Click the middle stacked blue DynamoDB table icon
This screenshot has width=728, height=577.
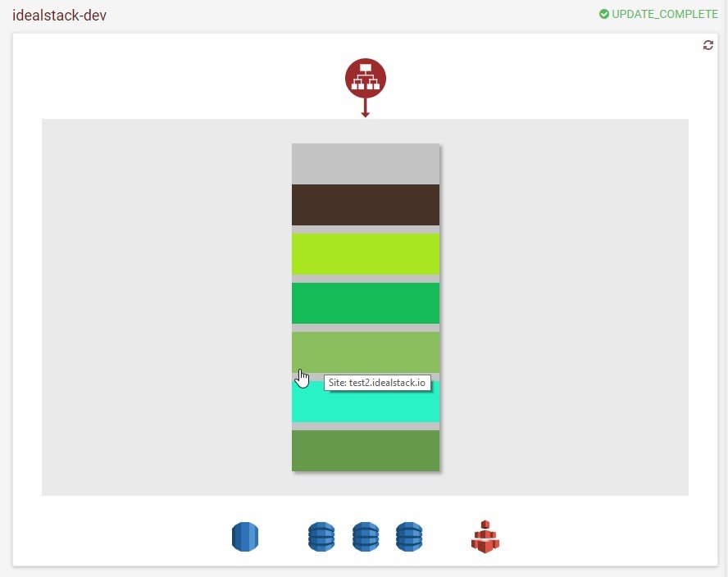(366, 537)
